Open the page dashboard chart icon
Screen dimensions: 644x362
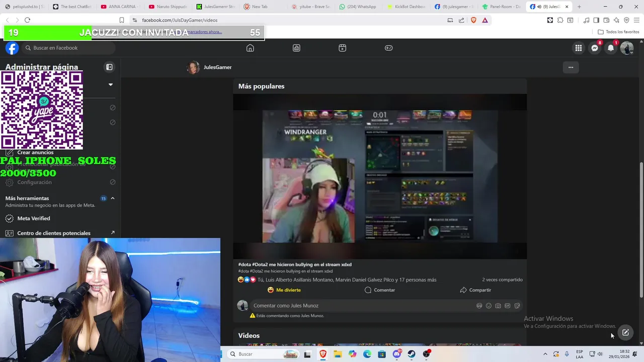(296, 48)
